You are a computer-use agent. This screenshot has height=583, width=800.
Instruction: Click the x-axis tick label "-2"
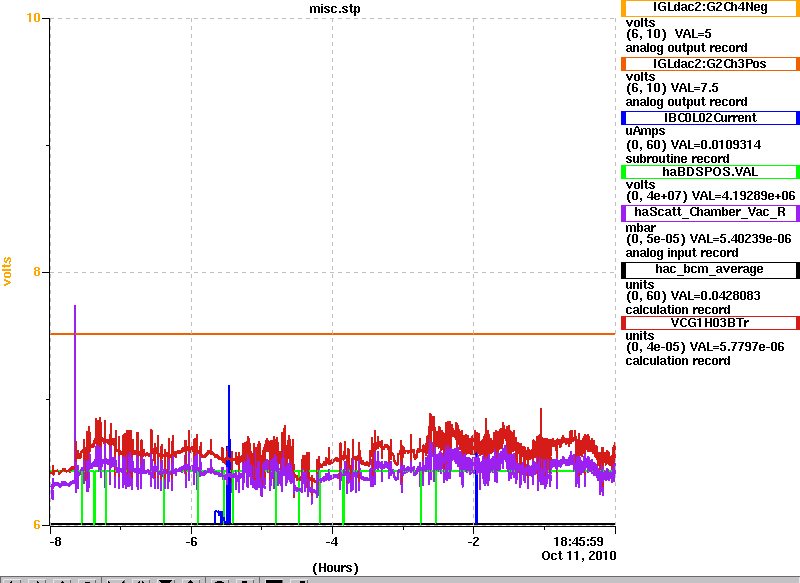point(473,542)
